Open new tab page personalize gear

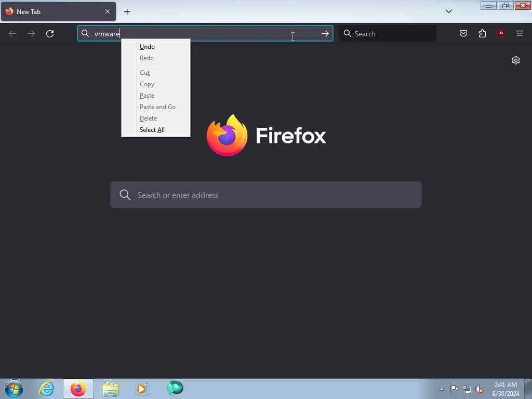click(516, 60)
